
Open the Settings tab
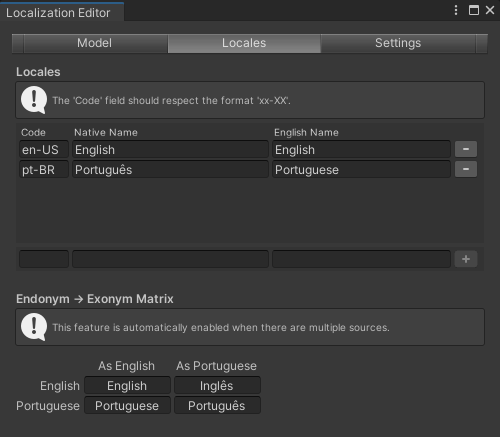coord(398,43)
